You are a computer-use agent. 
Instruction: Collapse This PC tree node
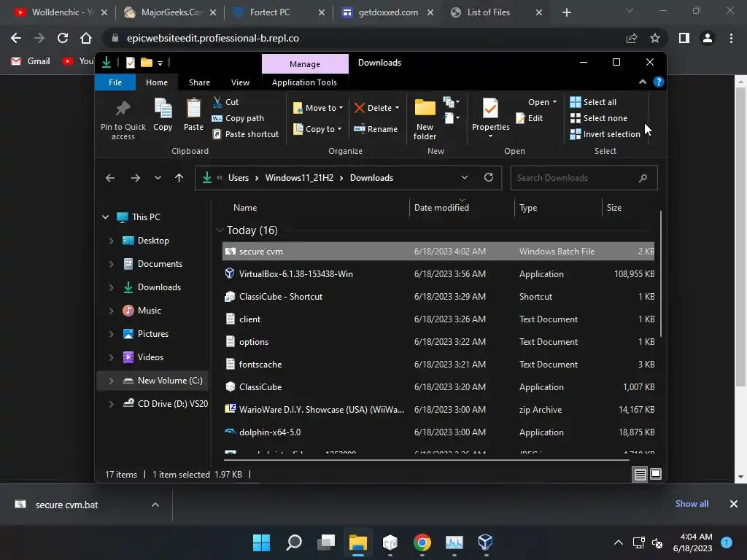[x=105, y=217]
